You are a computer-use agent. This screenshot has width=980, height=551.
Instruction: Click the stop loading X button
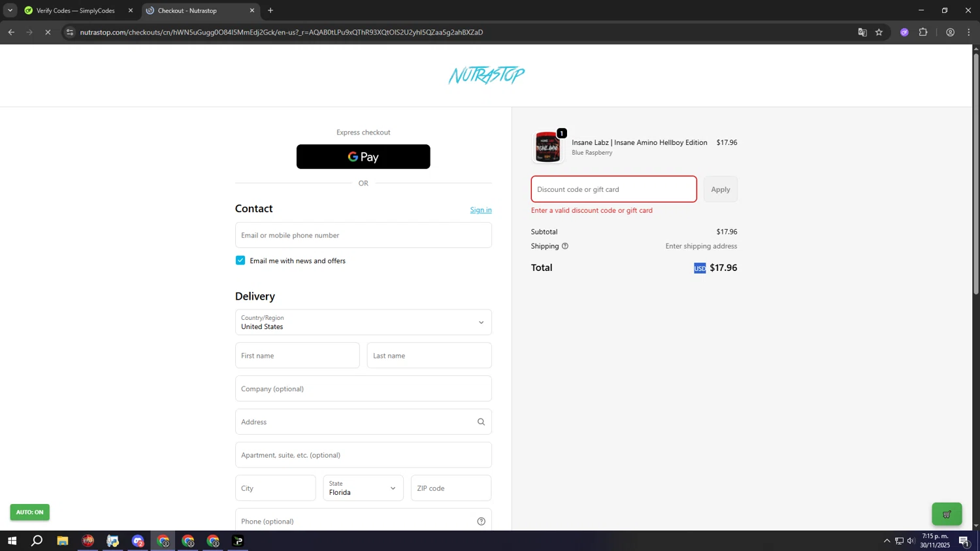pos(48,32)
